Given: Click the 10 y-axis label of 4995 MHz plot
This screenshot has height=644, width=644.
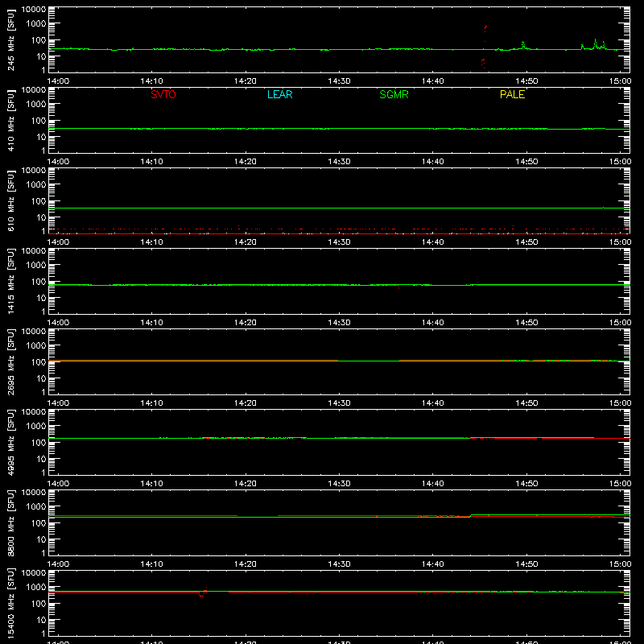Looking at the screenshot, I should pos(41,459).
